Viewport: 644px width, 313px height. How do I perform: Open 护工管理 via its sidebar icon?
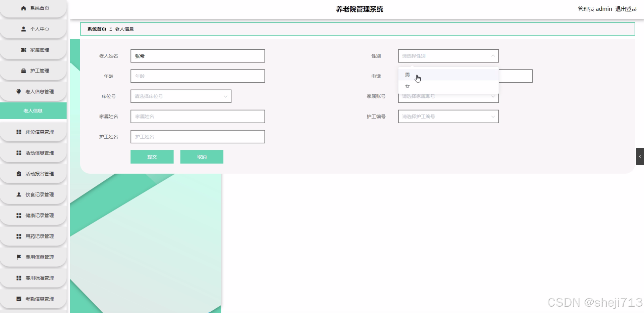coord(23,71)
